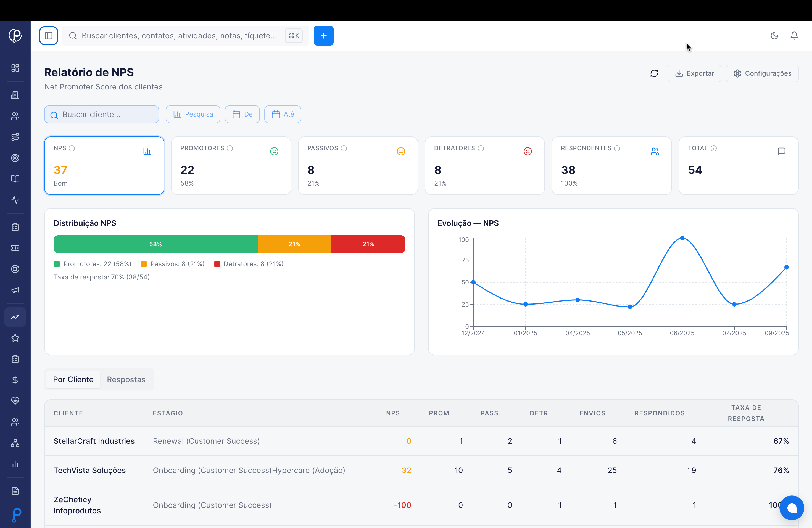
Task: Open the dashboard grid icon in sidebar
Action: point(15,68)
